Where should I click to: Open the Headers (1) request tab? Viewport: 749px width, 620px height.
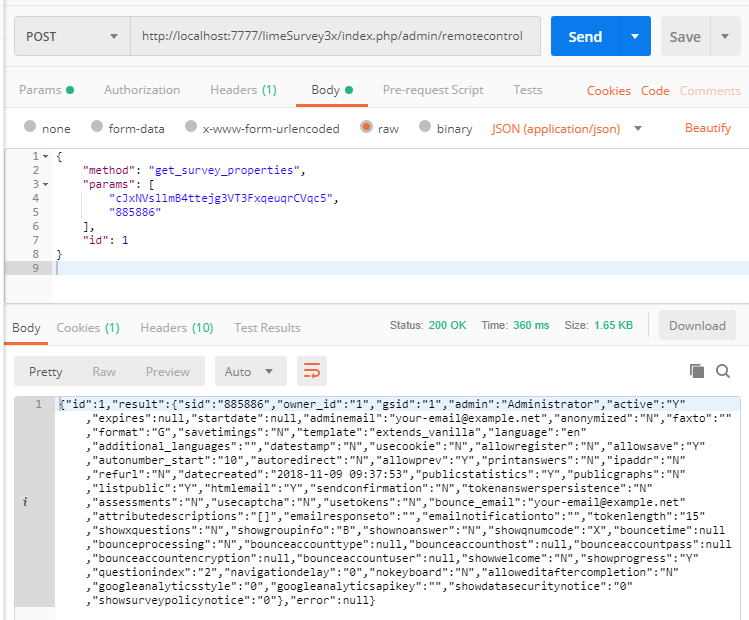(243, 90)
